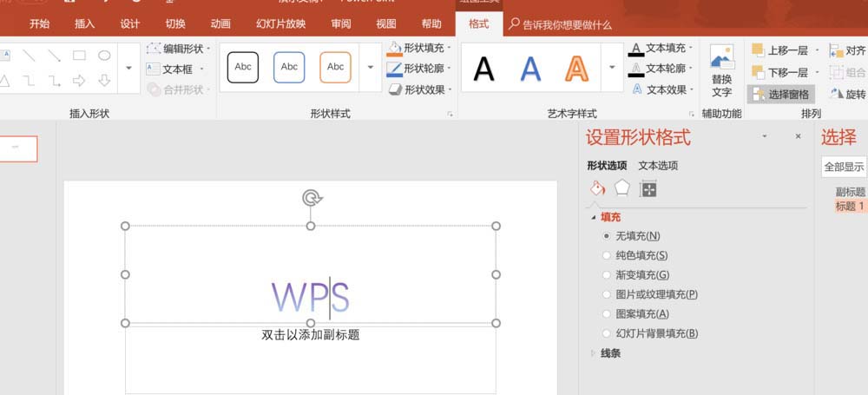Viewport: 868px width, 395px height.
Task: Select the triangle shape in gallery
Action: coord(3,81)
